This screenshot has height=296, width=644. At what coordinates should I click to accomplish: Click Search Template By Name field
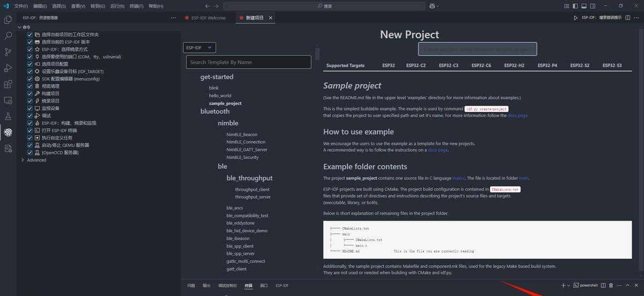coord(248,62)
